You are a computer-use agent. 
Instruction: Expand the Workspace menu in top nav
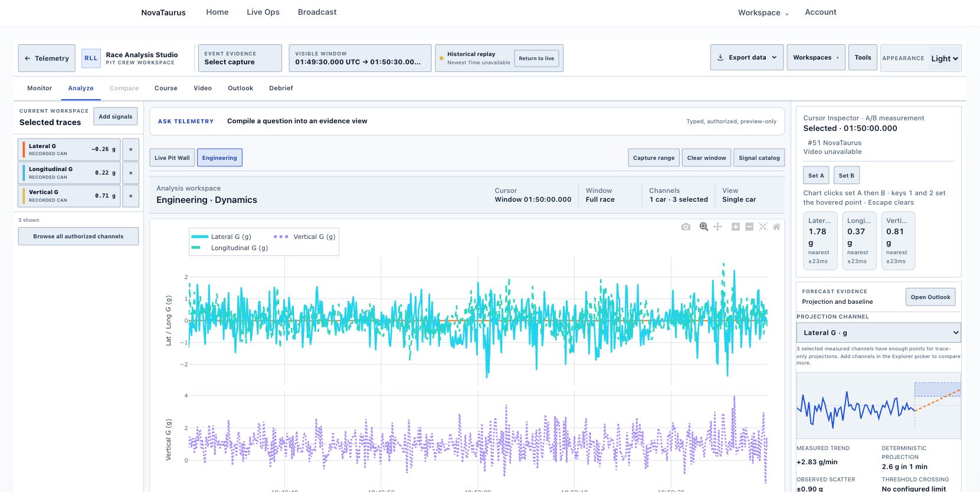763,12
